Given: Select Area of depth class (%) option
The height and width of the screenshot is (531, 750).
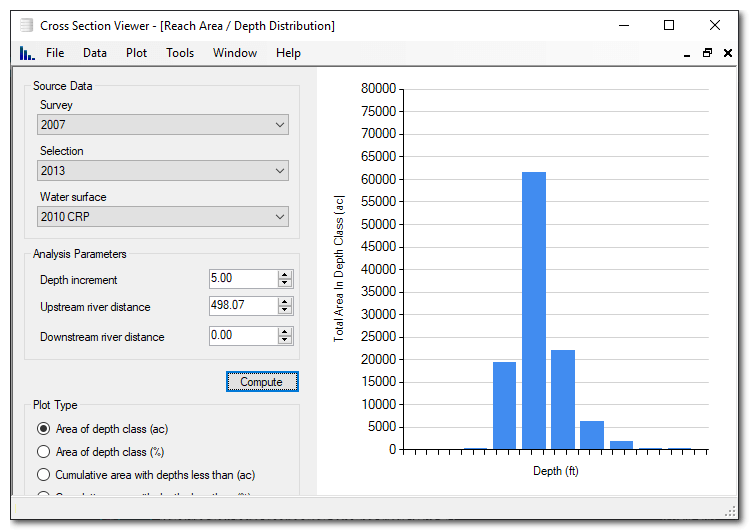Looking at the screenshot, I should [43, 452].
